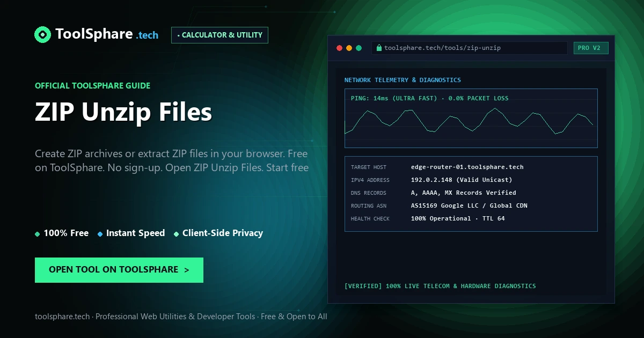Click the Target Host label

[x=369, y=167]
